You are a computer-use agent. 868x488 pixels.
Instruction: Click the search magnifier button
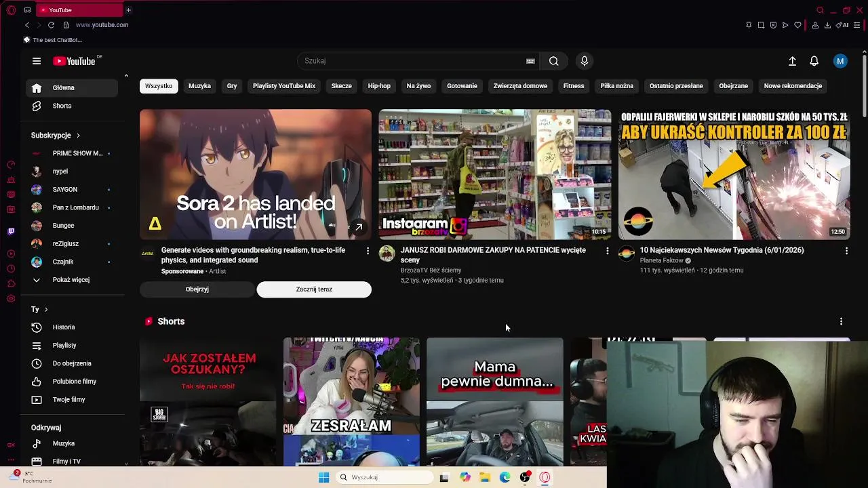[554, 61]
